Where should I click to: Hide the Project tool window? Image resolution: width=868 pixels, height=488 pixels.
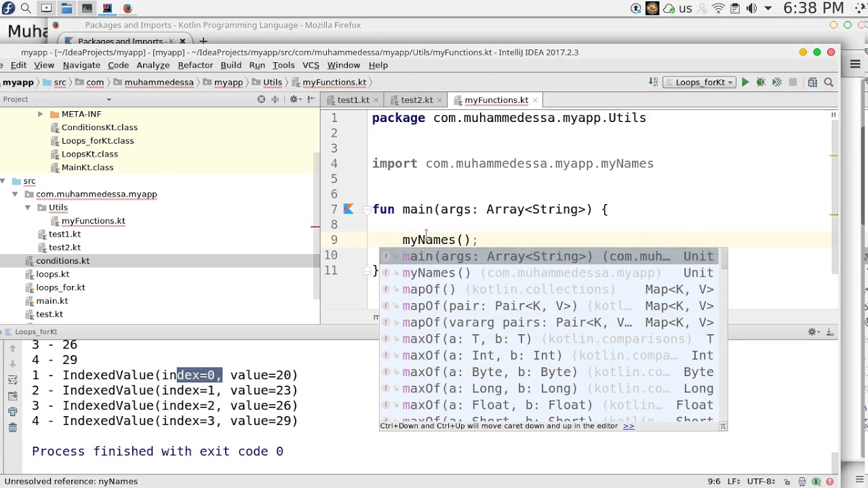311,100
